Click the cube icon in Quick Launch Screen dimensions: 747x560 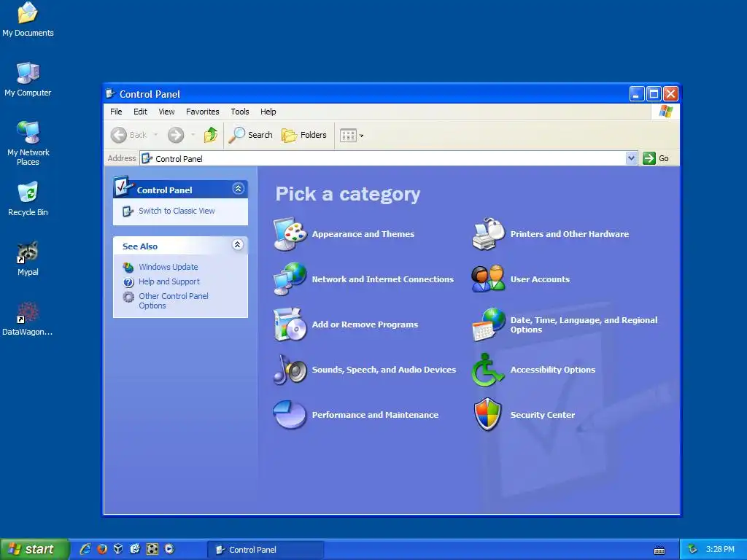point(118,549)
